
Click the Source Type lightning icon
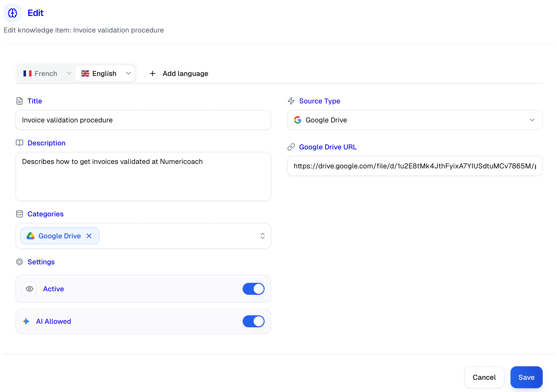(x=291, y=101)
